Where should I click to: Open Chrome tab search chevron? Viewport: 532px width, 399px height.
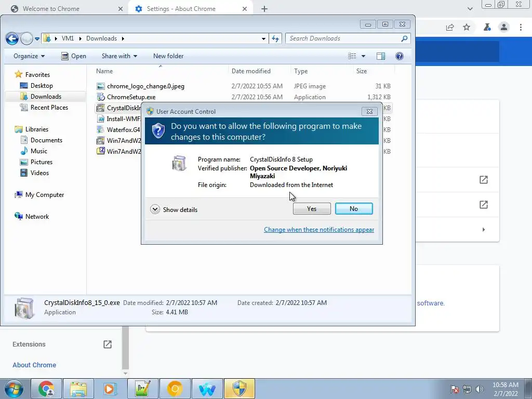470,9
